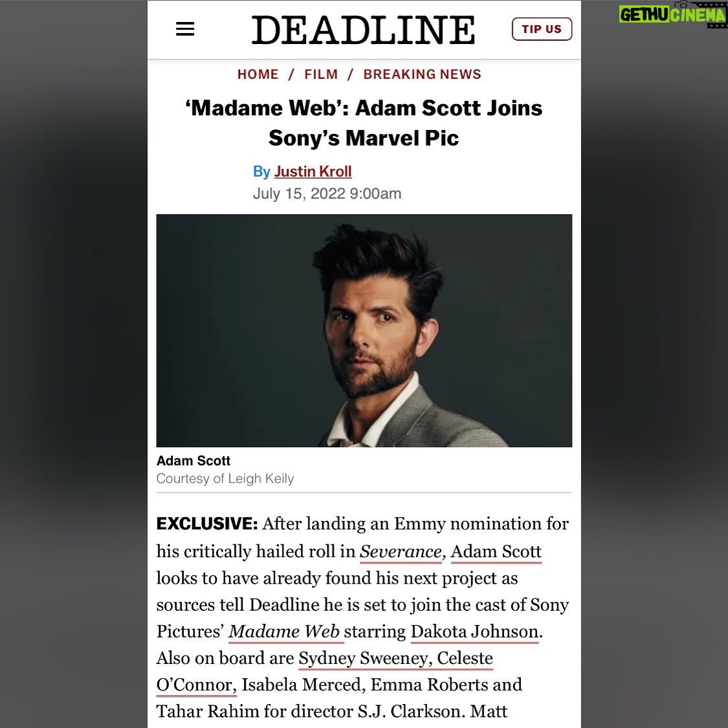
Task: Click the Adam Scott photo caption
Action: point(193,461)
